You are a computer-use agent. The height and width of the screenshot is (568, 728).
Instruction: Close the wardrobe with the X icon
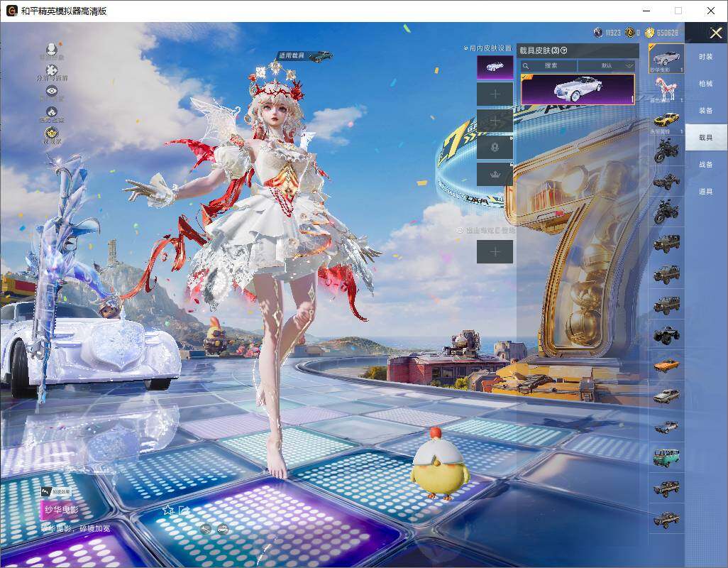click(715, 33)
